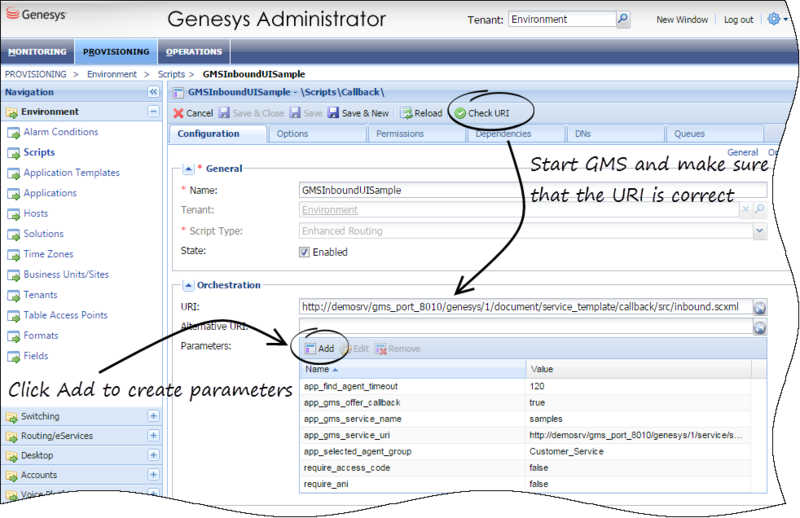Screen dimensions: 800x518
Task: Click the browse icon beside URI field
Action: click(759, 308)
